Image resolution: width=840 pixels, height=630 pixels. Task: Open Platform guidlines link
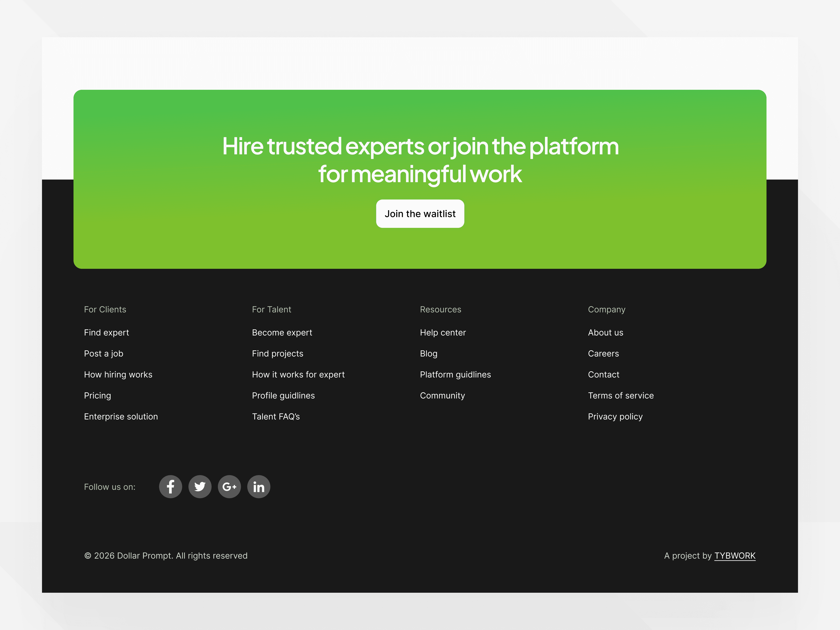click(x=455, y=374)
